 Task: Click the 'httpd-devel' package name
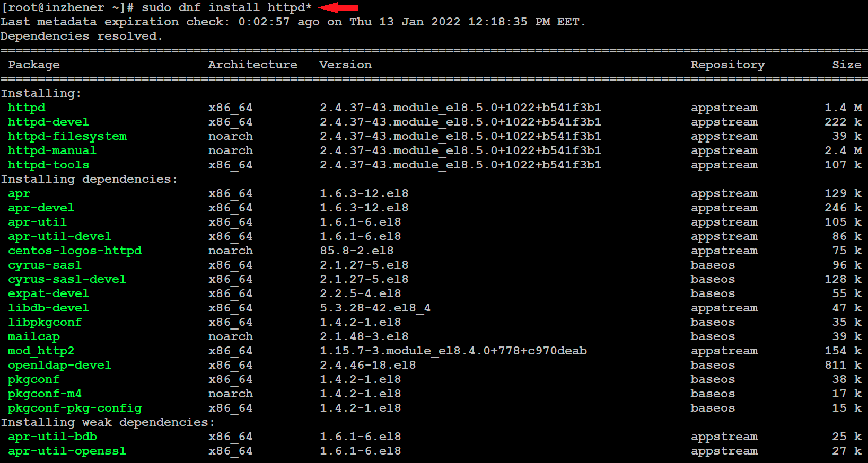[48, 122]
